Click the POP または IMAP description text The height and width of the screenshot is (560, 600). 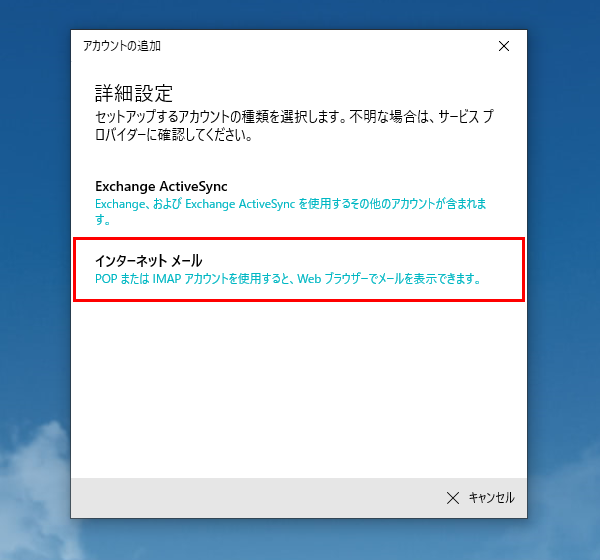[288, 279]
